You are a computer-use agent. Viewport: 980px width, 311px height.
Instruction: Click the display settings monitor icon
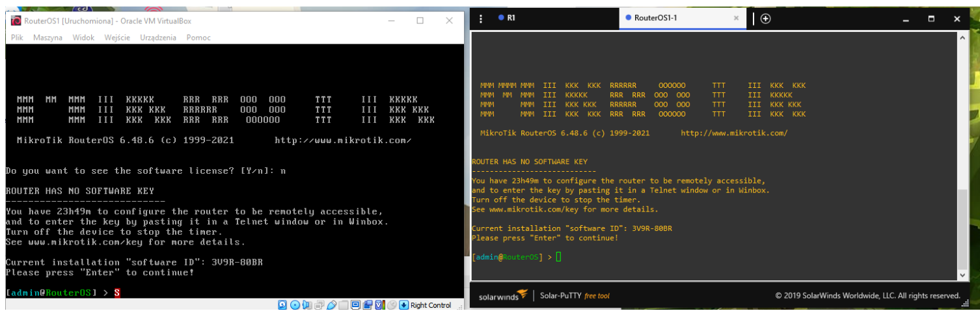coord(356,305)
